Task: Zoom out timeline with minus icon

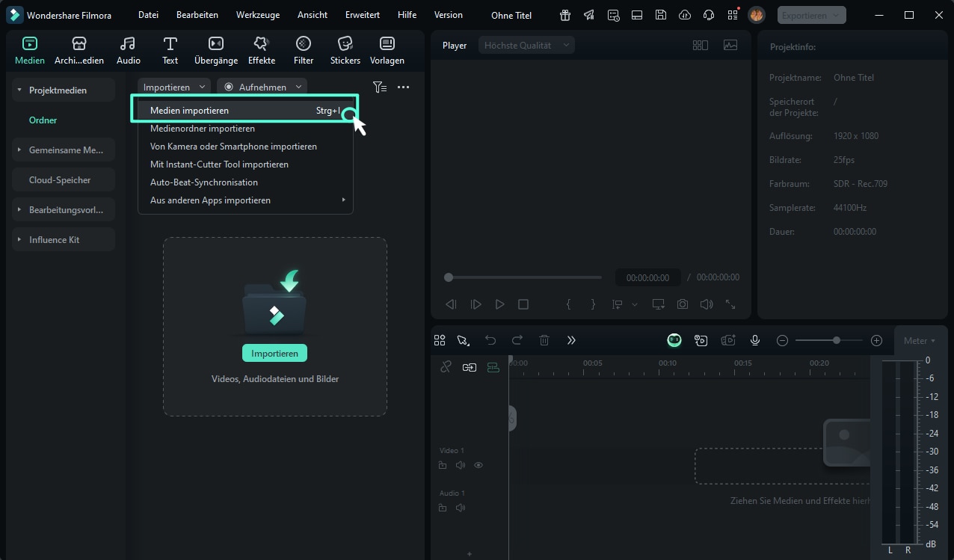Action: point(783,340)
